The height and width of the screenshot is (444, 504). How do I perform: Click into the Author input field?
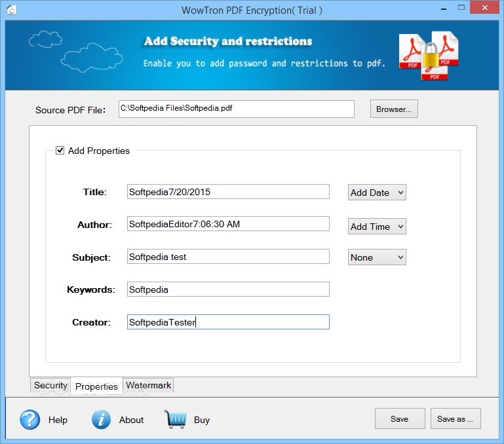click(x=228, y=223)
